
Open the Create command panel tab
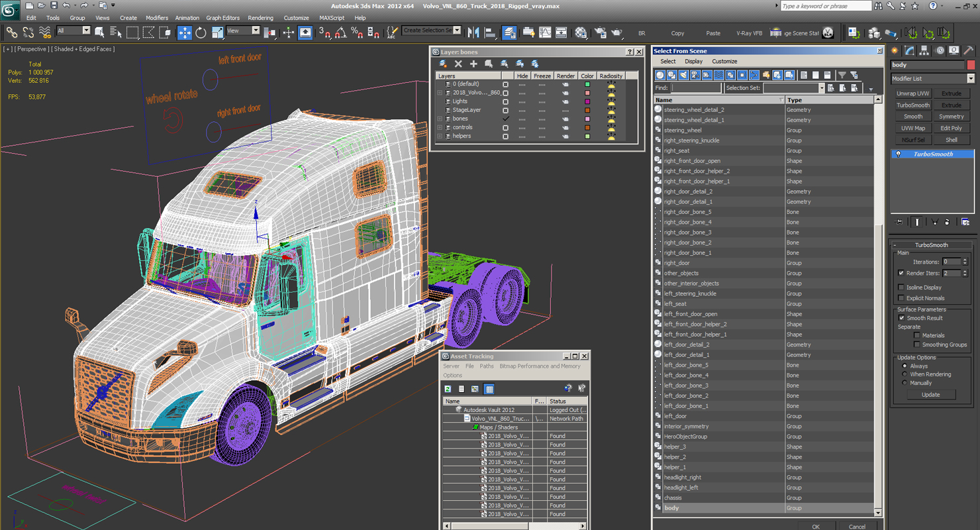click(x=895, y=50)
